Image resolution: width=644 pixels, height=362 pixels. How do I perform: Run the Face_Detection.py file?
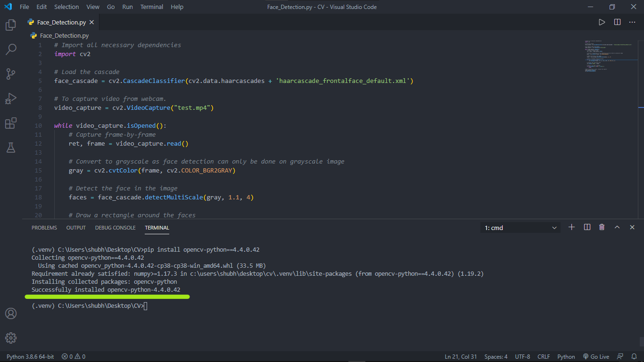tap(602, 22)
